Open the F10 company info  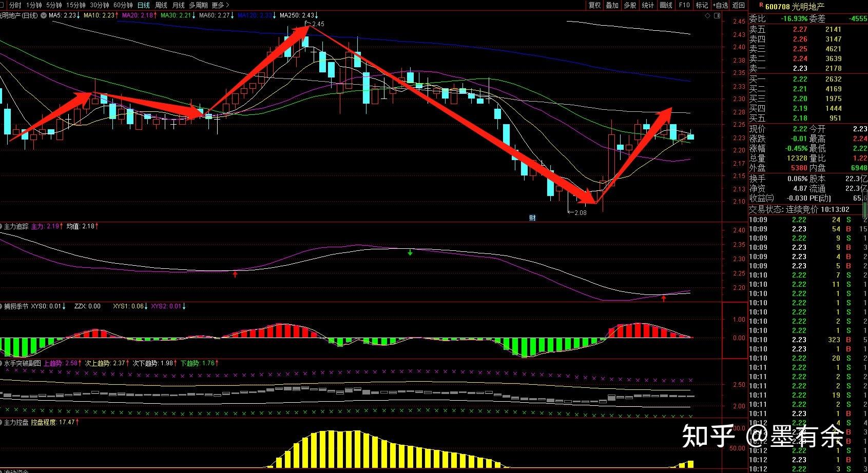click(x=684, y=5)
